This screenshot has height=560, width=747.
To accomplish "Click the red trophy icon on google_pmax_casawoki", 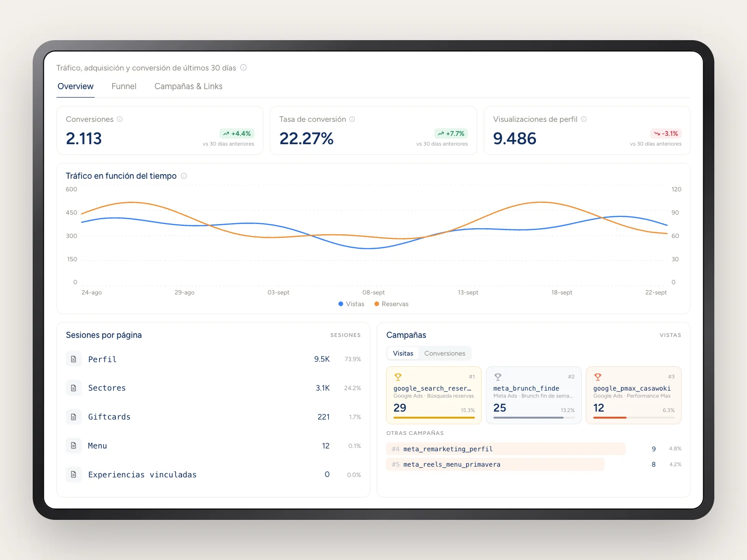I will click(x=598, y=377).
